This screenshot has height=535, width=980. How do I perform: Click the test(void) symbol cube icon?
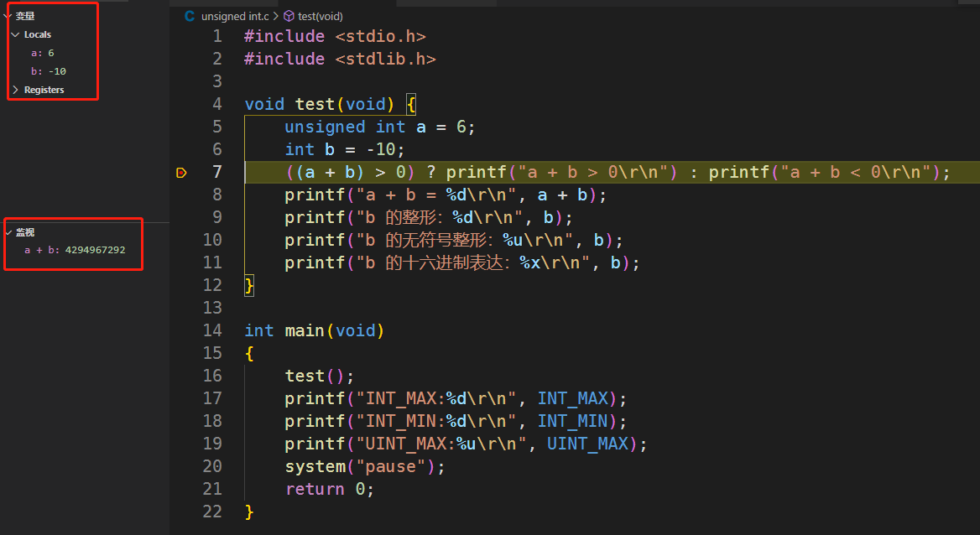click(x=289, y=16)
